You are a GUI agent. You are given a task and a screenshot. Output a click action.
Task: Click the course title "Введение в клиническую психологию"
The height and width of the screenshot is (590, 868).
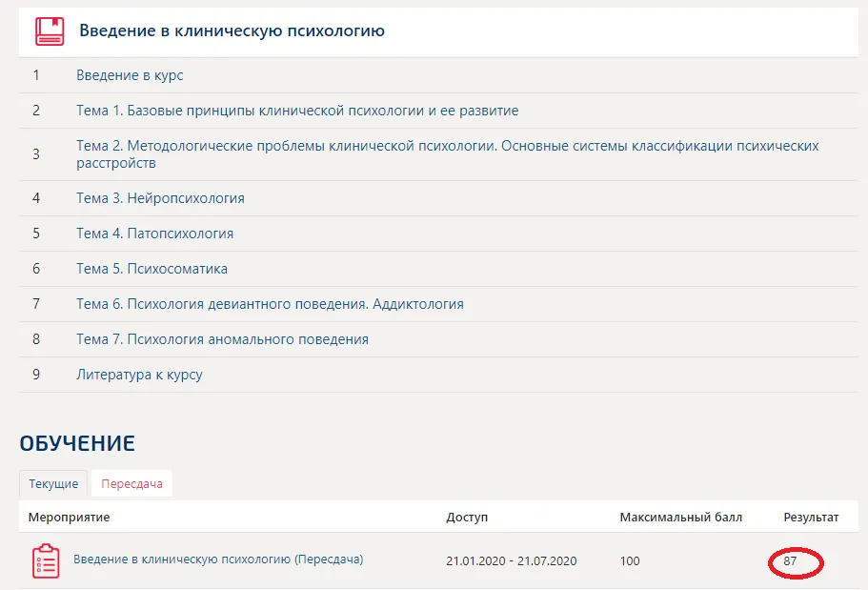[232, 31]
